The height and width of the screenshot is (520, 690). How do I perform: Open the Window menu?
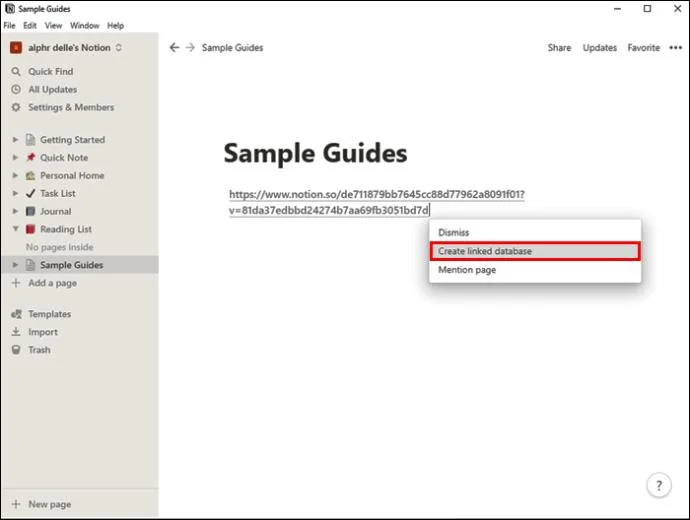click(x=84, y=26)
